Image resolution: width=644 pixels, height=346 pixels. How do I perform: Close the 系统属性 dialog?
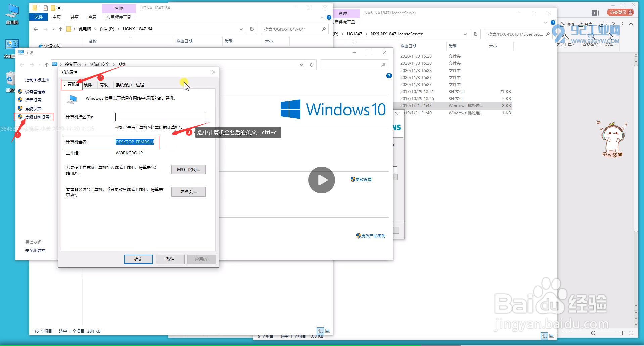(x=214, y=72)
